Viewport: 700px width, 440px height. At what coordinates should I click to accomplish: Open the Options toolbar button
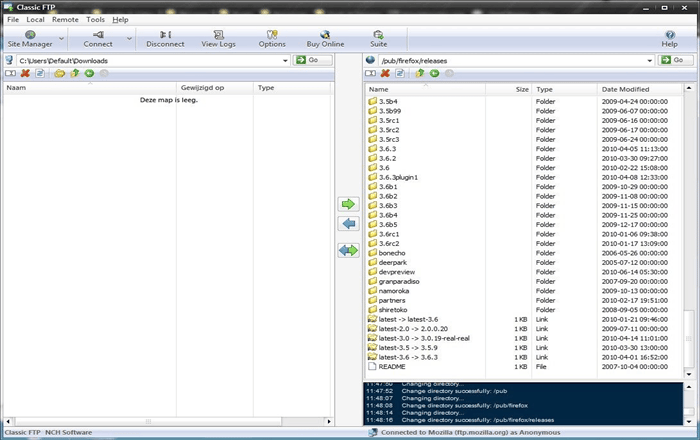(272, 39)
